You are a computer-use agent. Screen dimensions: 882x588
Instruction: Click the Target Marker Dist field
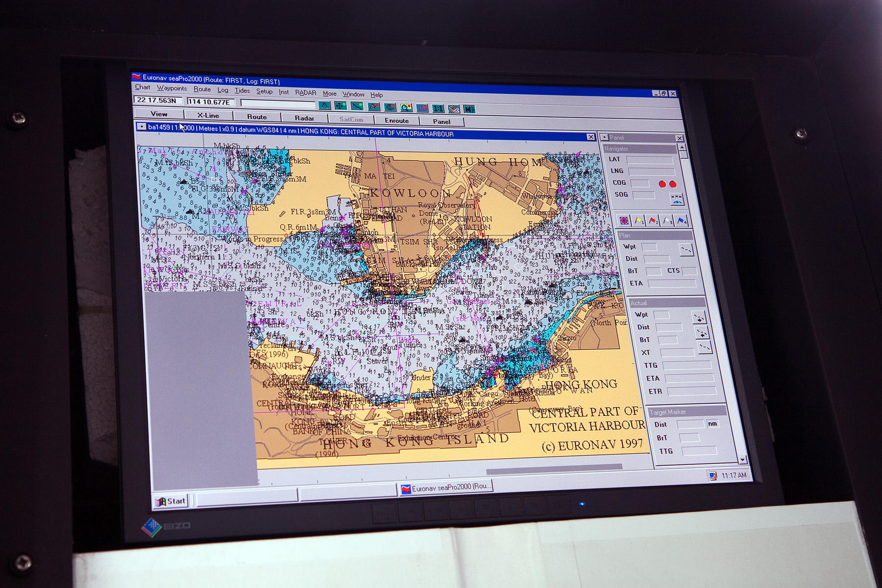tap(690, 424)
